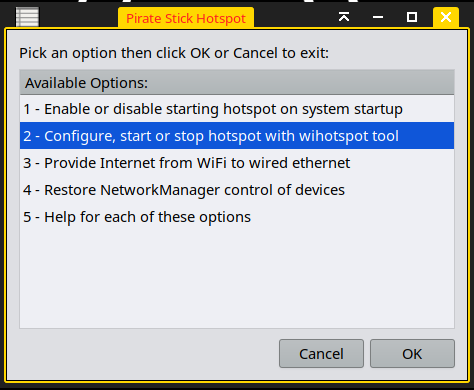
Task: Click the gray dialog background left of Cancel
Action: (147, 354)
